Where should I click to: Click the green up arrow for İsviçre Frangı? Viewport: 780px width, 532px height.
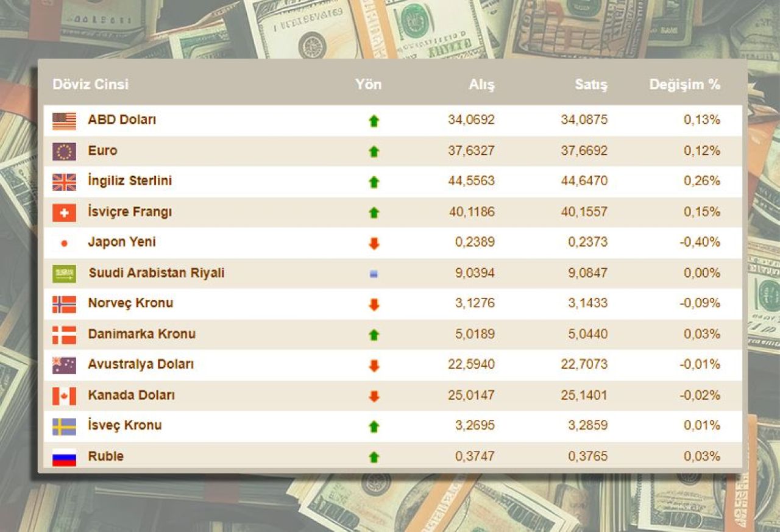click(374, 213)
